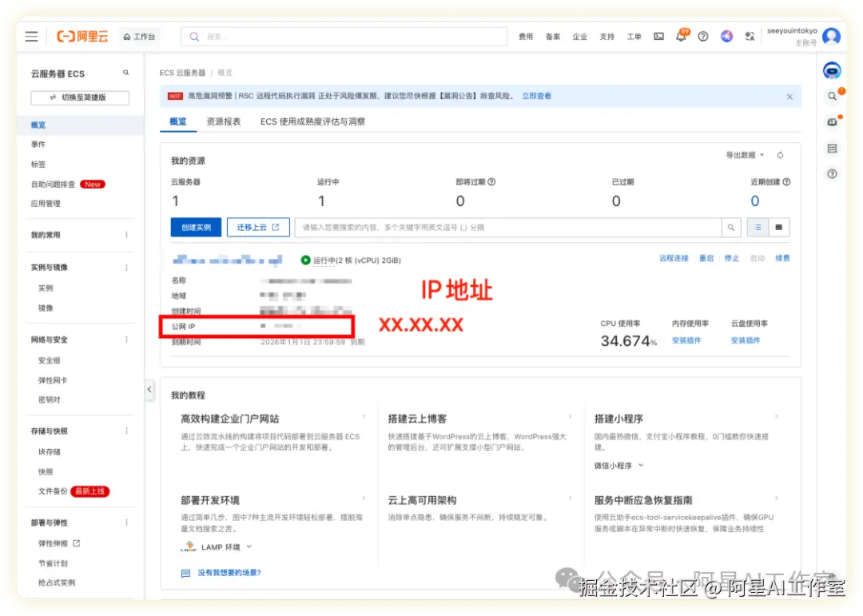The image size is (863, 616).
Task: Open 事件 in the sidebar
Action: (38, 145)
